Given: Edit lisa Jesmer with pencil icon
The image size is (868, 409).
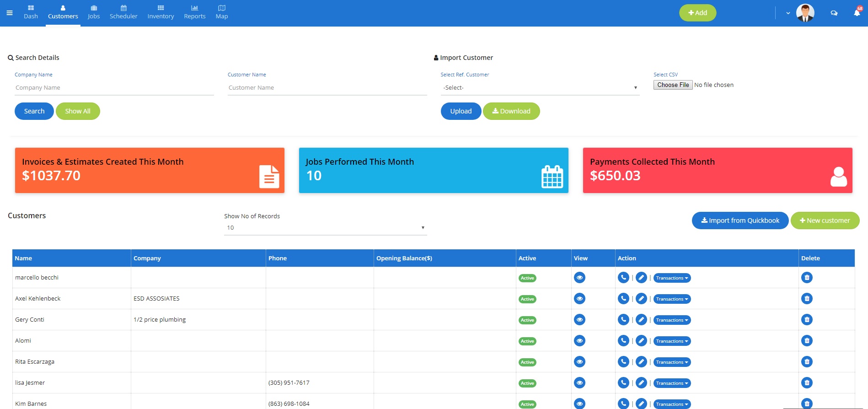Looking at the screenshot, I should click(x=641, y=383).
